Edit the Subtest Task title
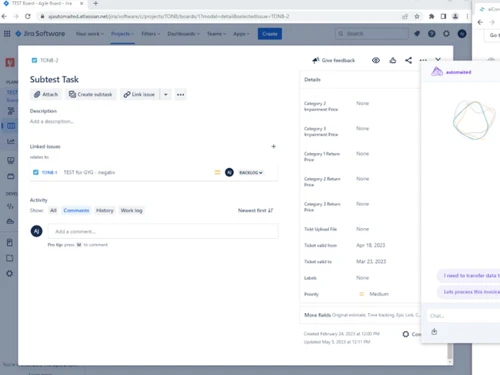This screenshot has height=375, width=500. click(x=54, y=79)
